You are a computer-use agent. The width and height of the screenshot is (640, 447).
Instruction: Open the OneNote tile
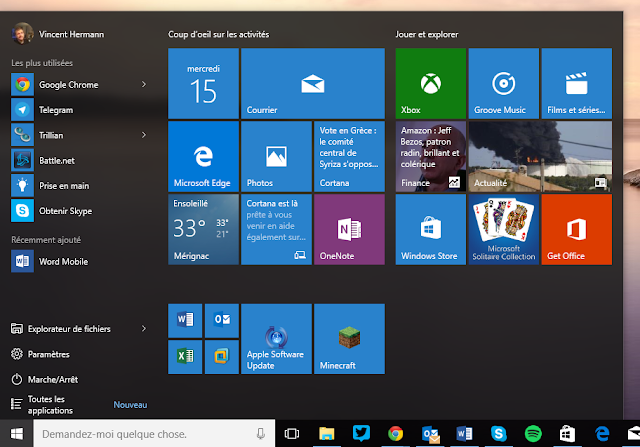349,229
